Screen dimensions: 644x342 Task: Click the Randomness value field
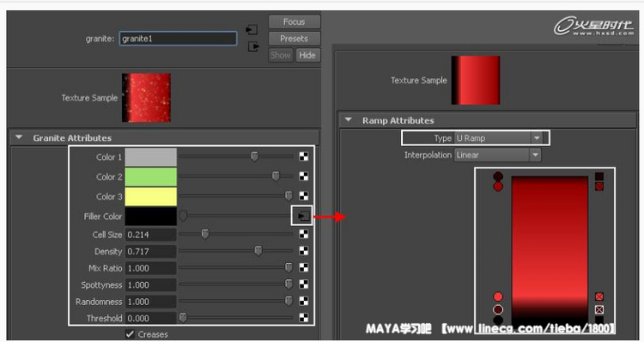coord(150,302)
